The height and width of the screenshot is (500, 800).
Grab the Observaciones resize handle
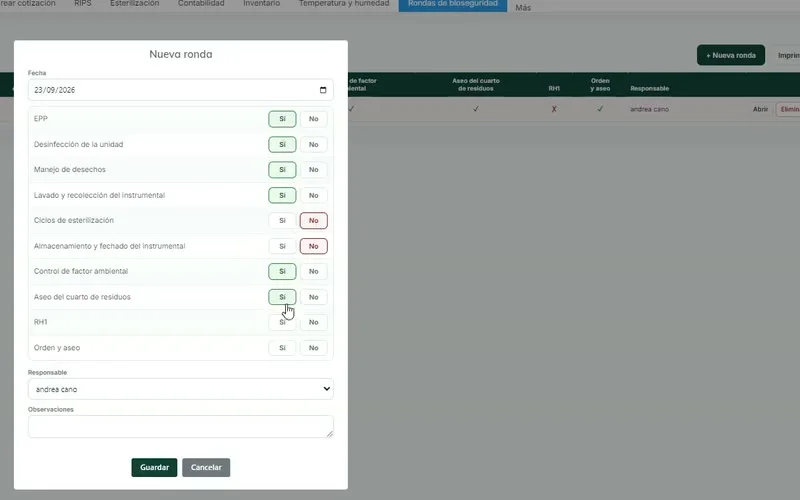coord(330,434)
